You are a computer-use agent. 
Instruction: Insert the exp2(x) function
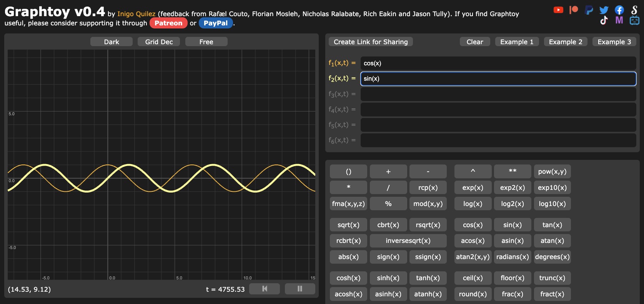pyautogui.click(x=513, y=188)
